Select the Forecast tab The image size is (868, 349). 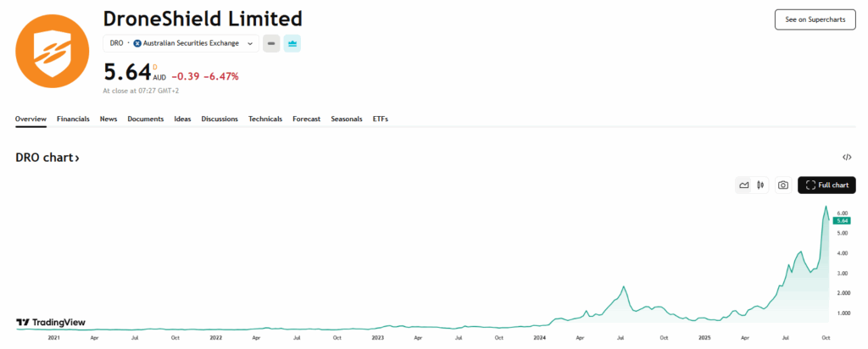tap(306, 119)
